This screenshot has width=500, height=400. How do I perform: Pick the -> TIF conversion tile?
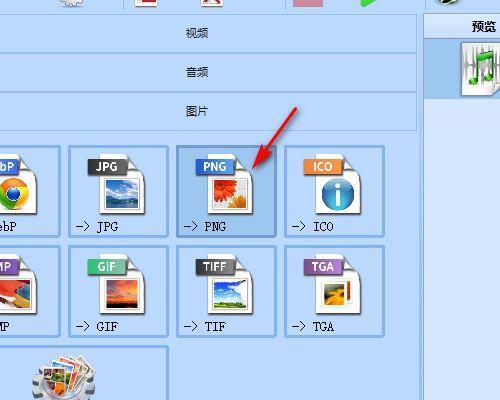click(x=226, y=291)
